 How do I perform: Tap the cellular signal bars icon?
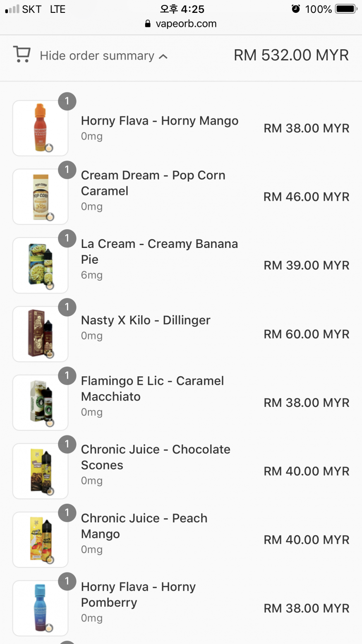(12, 9)
